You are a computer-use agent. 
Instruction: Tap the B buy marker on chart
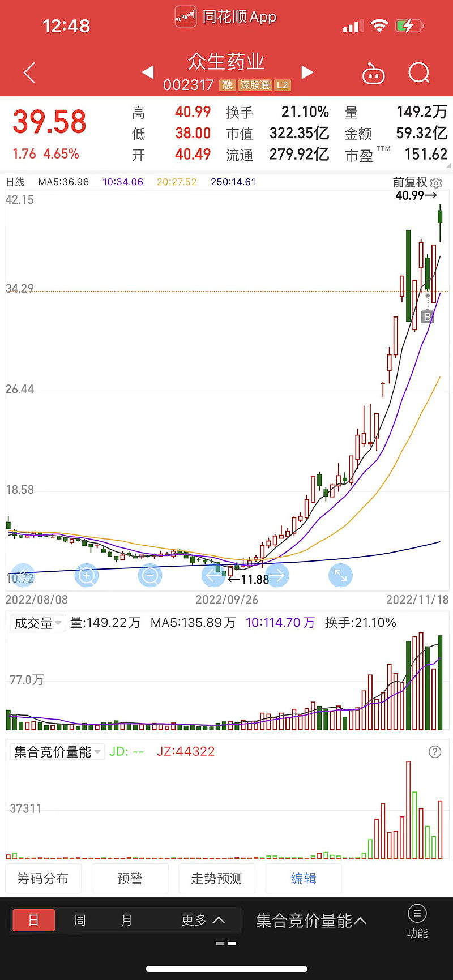pyautogui.click(x=428, y=317)
